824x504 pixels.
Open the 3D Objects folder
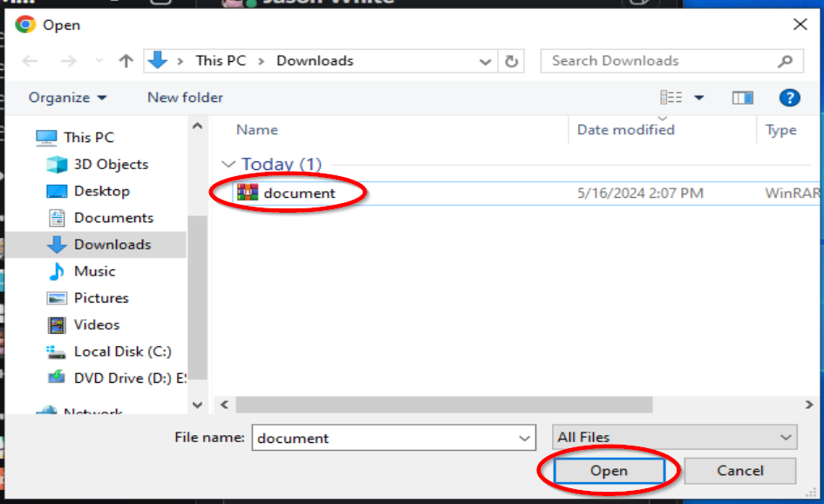click(x=110, y=164)
